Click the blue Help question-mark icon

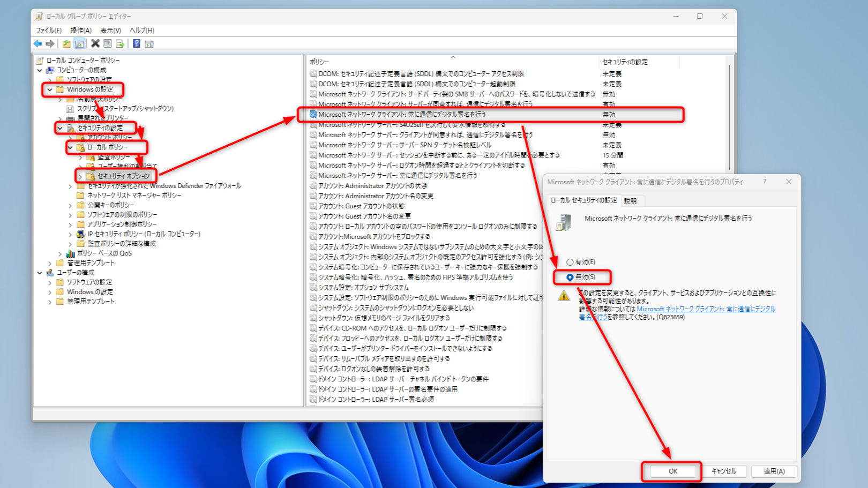click(137, 44)
